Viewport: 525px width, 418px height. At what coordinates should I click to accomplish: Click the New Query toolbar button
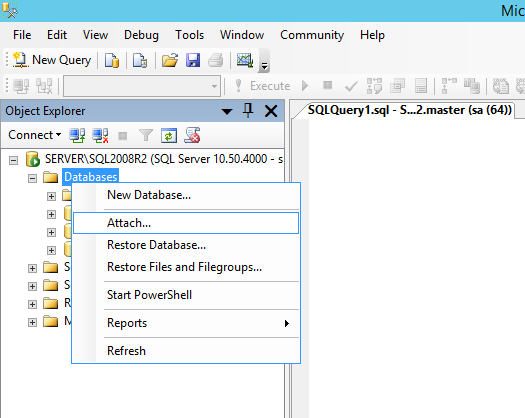pos(52,60)
